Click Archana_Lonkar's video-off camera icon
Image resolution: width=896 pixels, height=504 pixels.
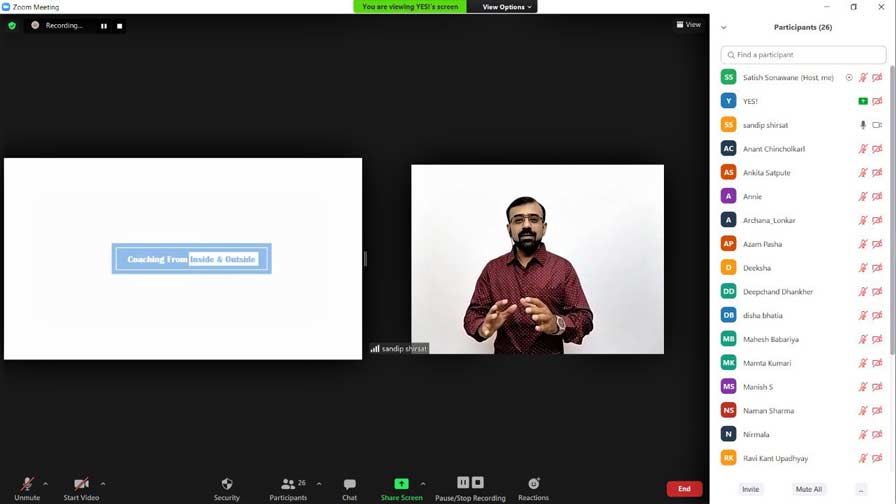click(x=877, y=220)
